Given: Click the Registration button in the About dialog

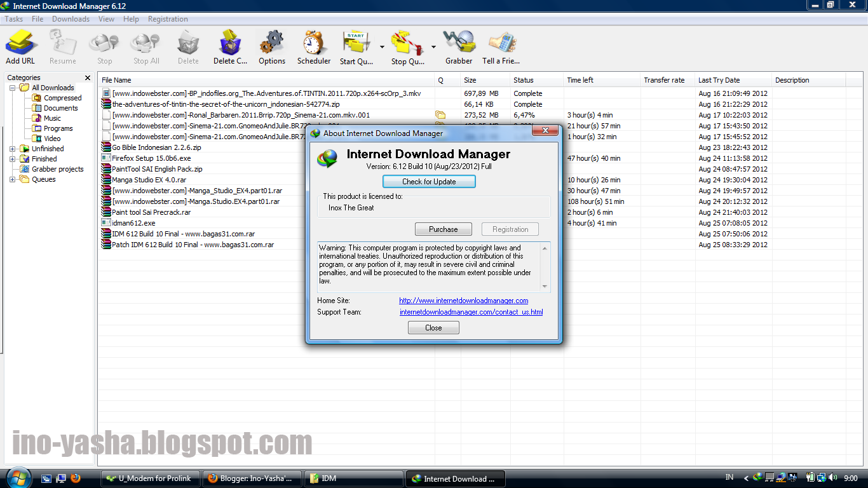Looking at the screenshot, I should 510,229.
